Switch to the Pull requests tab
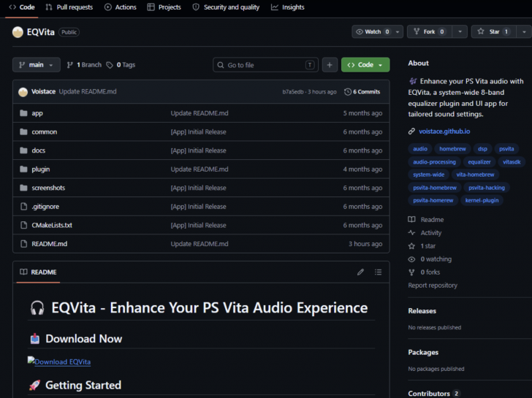The image size is (532, 398). (69, 7)
